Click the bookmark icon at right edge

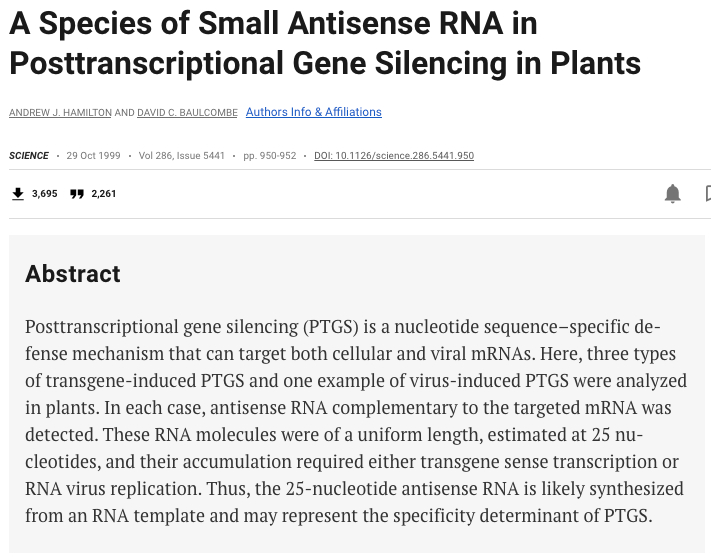click(x=707, y=194)
